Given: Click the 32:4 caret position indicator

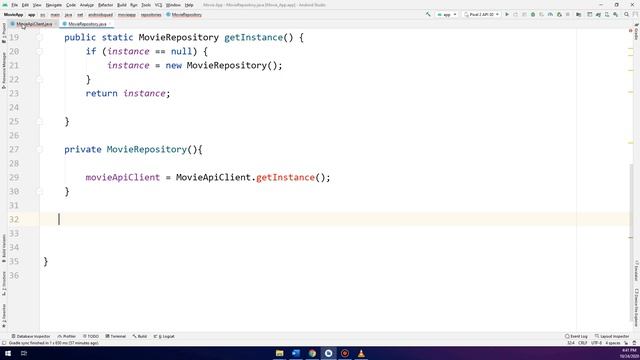Looking at the screenshot, I should 571,343.
